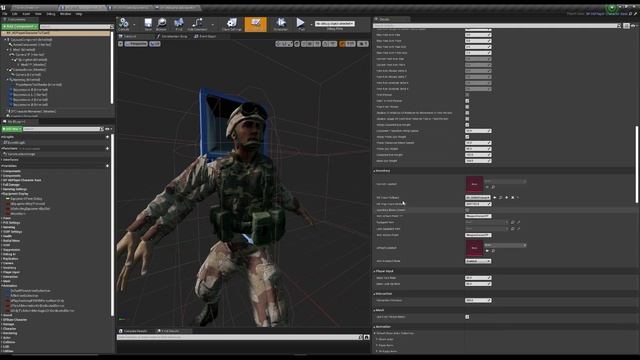Screen dimensions: 640x360
Task: Open the Help menu
Action: (x=79, y=14)
